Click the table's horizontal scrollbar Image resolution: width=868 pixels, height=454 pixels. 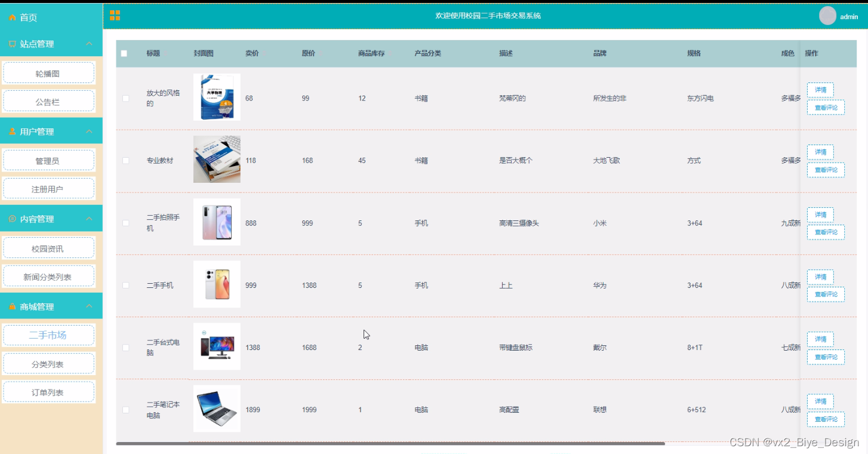(390, 444)
